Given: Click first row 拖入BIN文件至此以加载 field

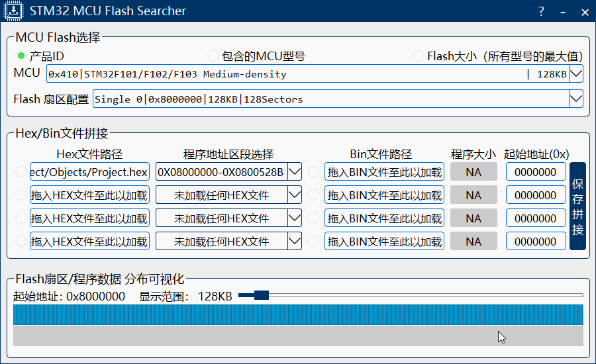Looking at the screenshot, I should [384, 171].
